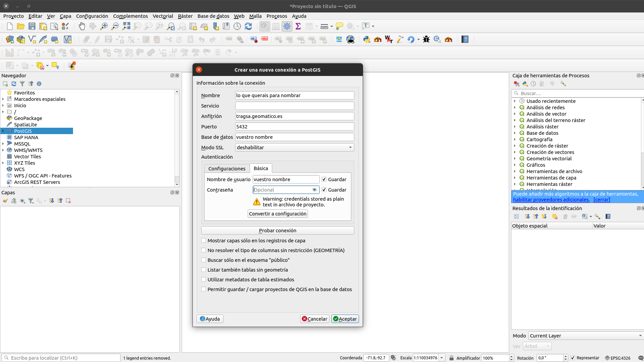Screen dimensions: 644x362
Task: Enable Mostrar capas sólo en registros de capa
Action: 204,241
